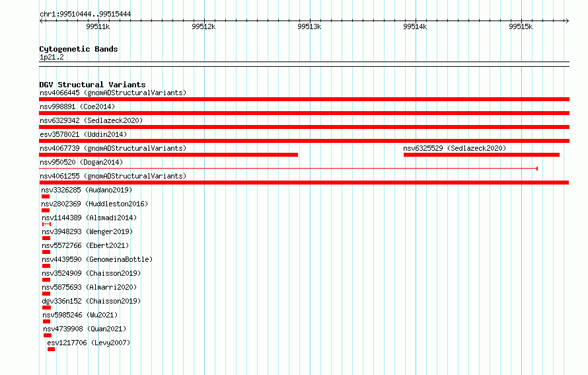The height and width of the screenshot is (375, 588).
Task: Click the red bracket glyph under nsv1144389
Action: (46, 224)
